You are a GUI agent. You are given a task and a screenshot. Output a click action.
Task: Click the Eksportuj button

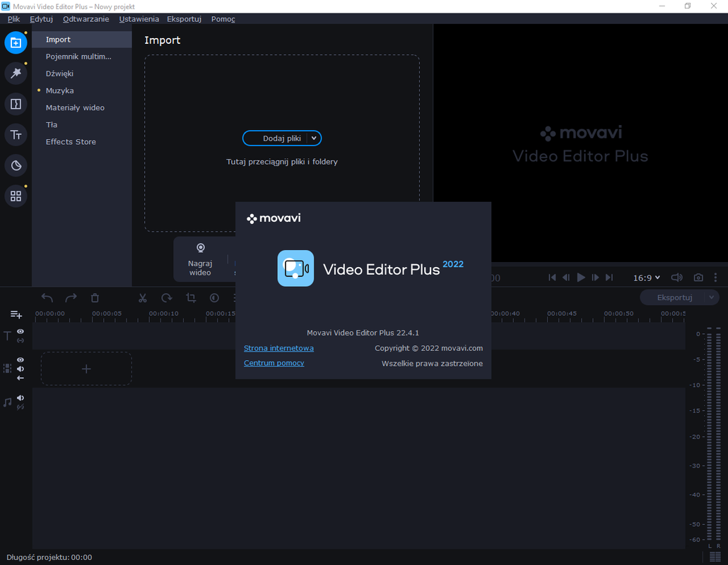(x=674, y=297)
